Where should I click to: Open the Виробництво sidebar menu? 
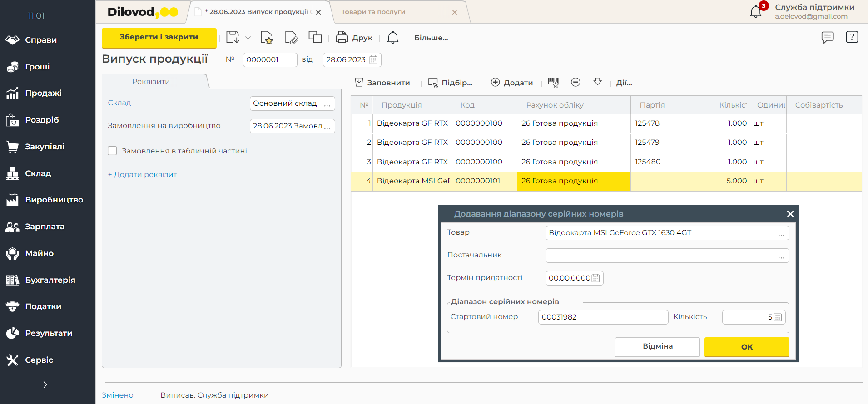tap(54, 200)
